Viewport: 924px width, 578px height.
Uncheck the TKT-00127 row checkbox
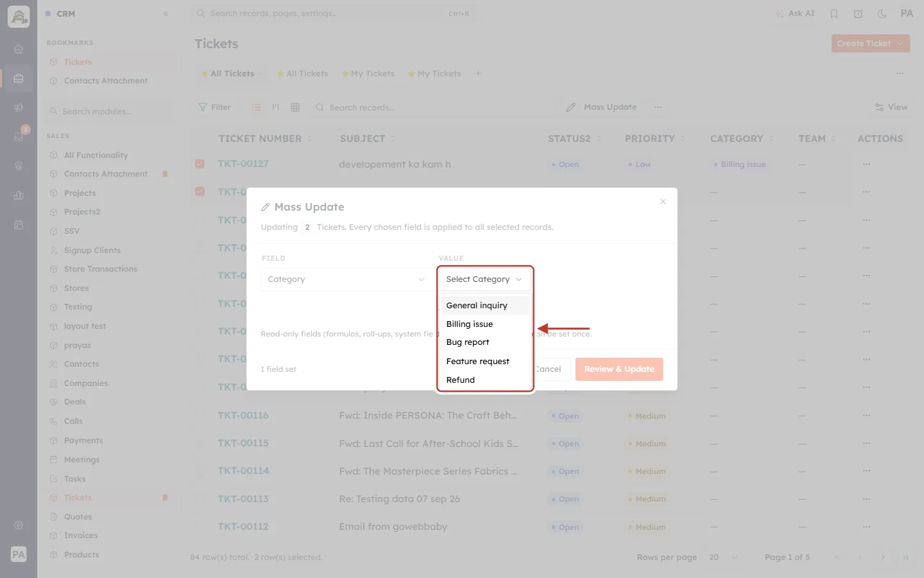point(200,164)
